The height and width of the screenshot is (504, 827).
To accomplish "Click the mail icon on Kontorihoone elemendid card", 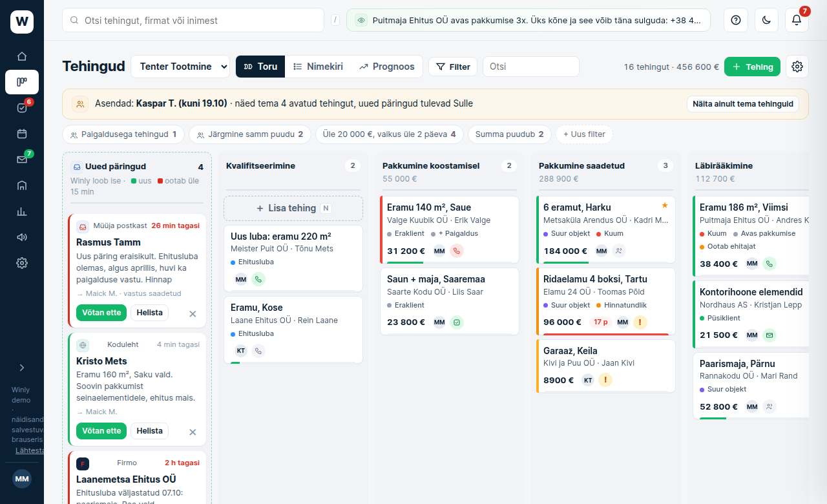I will click(769, 335).
